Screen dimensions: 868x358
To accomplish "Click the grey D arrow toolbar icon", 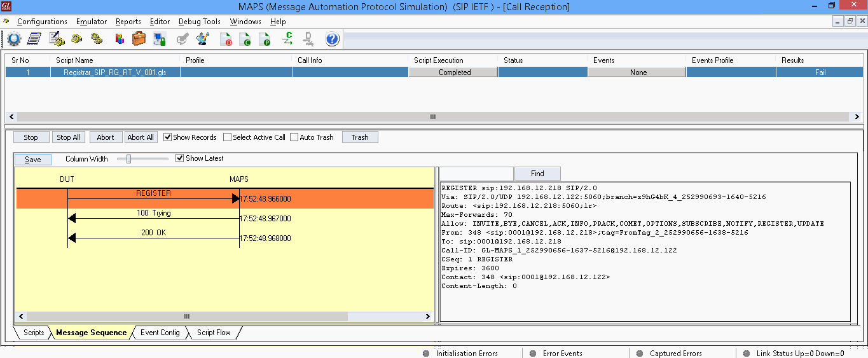I will (308, 39).
